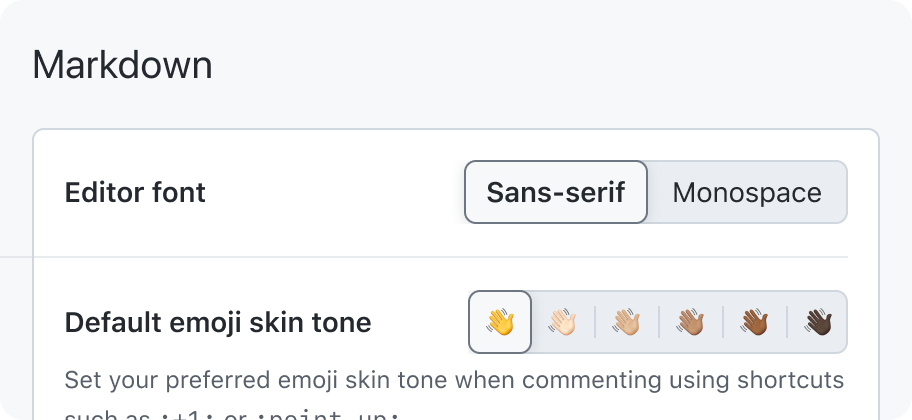Pick the medium-light skin tone waving hand
The width and height of the screenshot is (912, 420).
click(x=626, y=322)
